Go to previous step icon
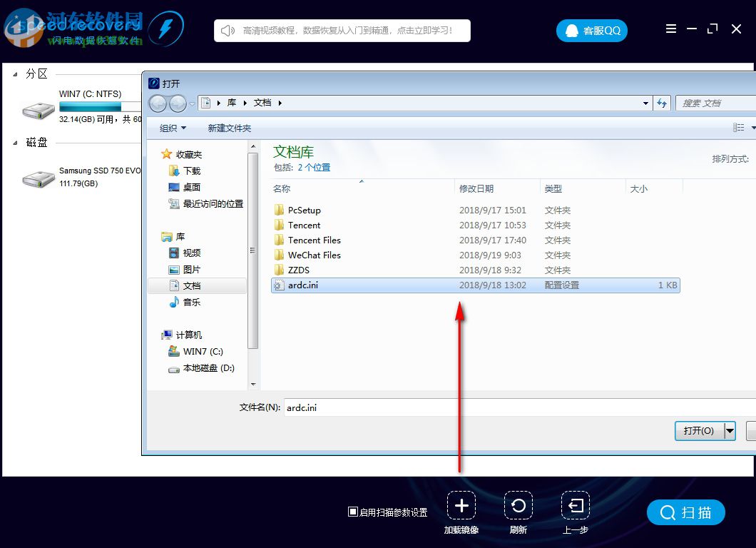Viewport: 756px width, 548px height. 576,506
